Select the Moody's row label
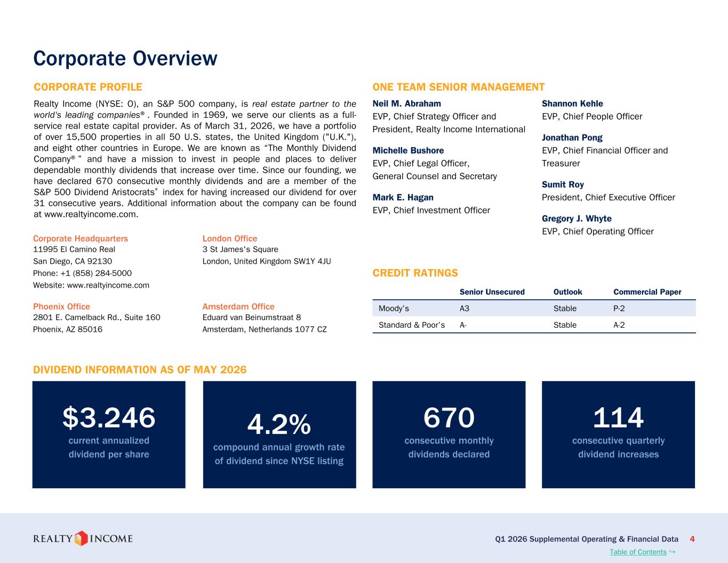Screen dimensions: 728x563 tap(394, 308)
